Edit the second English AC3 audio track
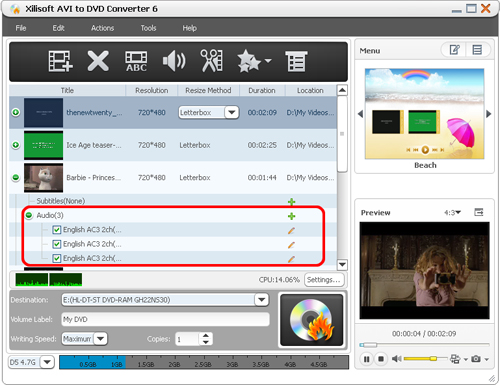Screen dimensions: 500x385 click(x=291, y=245)
